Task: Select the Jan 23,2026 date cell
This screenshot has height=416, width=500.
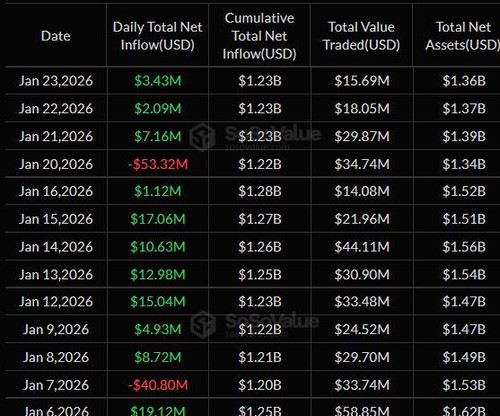Action: (56, 81)
